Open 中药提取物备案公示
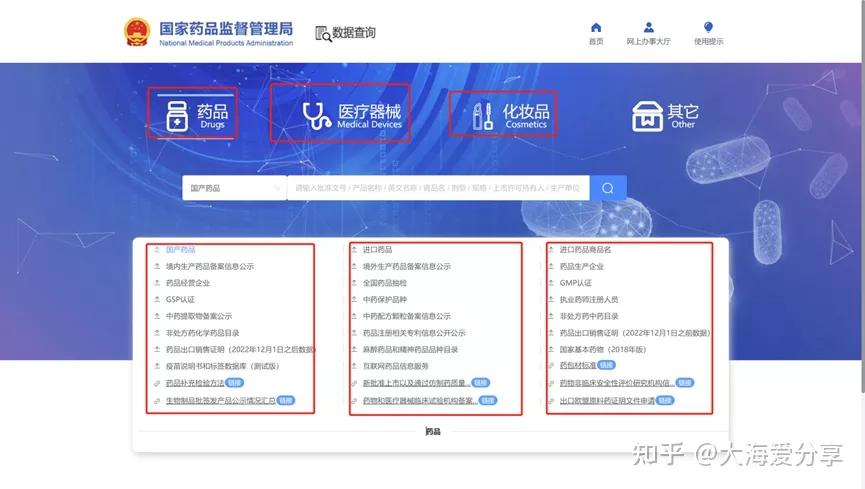The height and width of the screenshot is (489, 865). coord(199,316)
